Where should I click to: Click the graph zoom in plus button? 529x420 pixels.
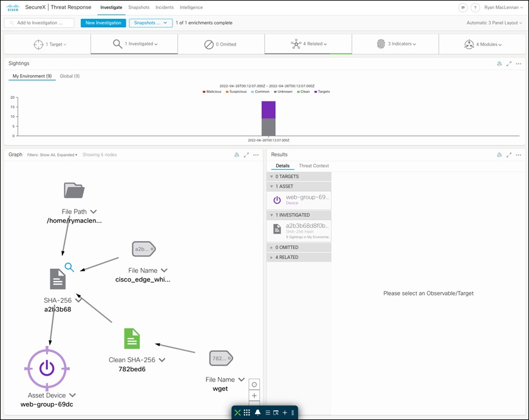254,396
